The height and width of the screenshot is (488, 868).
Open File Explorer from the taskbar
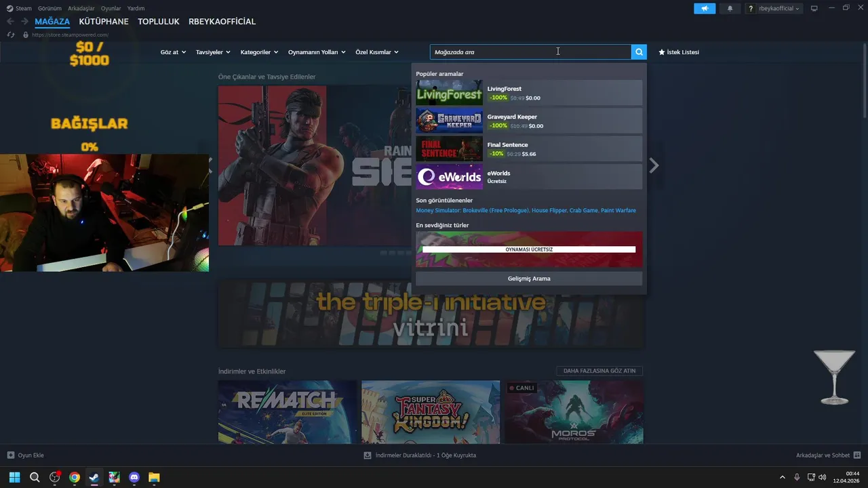[x=154, y=477]
